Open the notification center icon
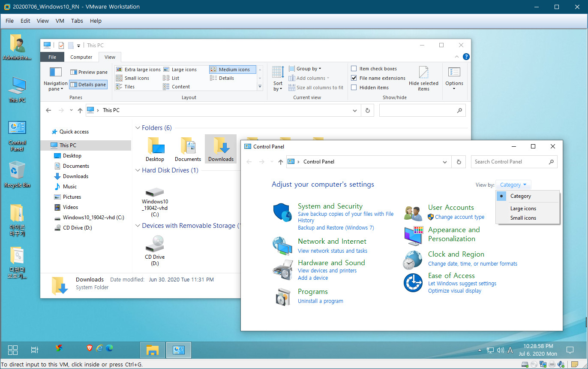 pos(570,350)
